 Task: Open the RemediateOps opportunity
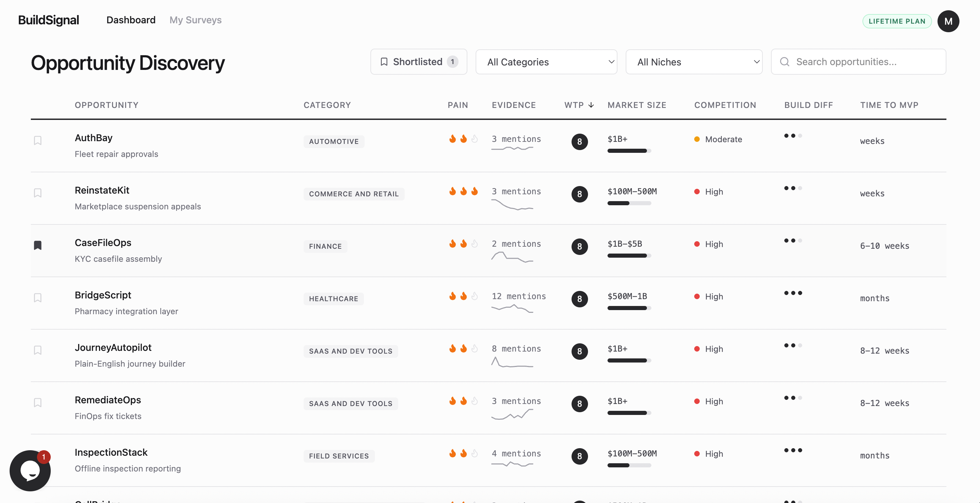point(108,400)
